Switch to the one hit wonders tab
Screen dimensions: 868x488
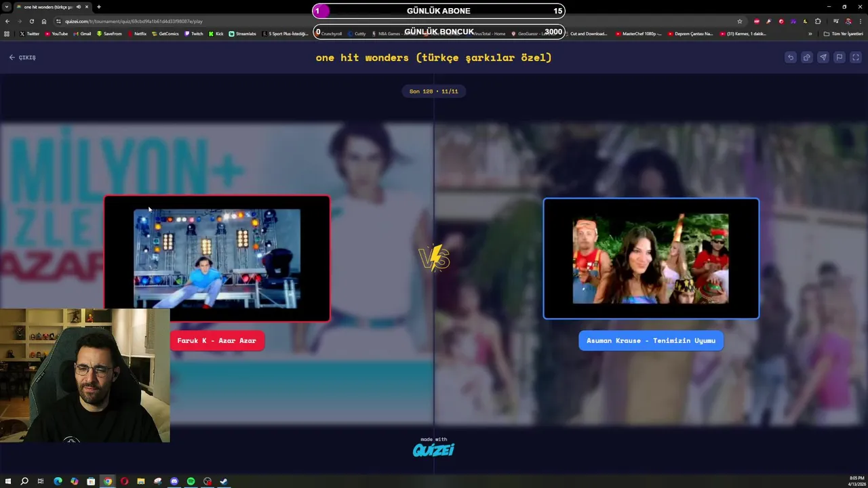[x=53, y=7]
